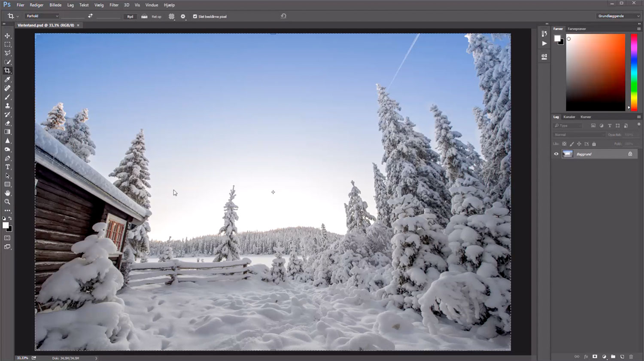Click the Baggrund layer thumbnail
The height and width of the screenshot is (361, 644).
pyautogui.click(x=568, y=154)
